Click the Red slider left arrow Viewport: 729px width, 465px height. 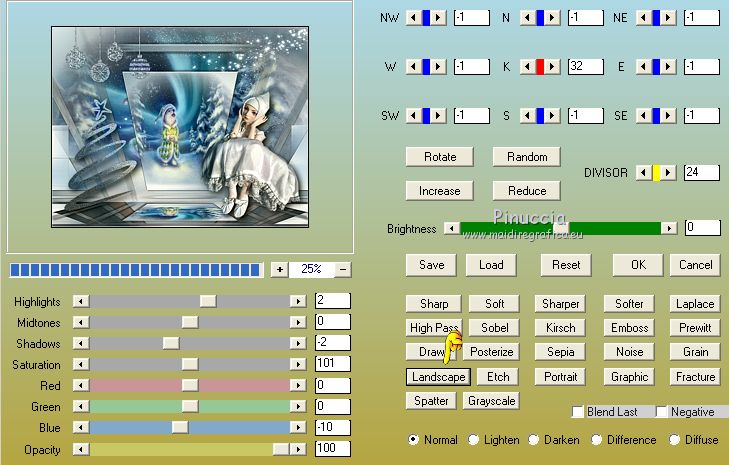click(81, 385)
